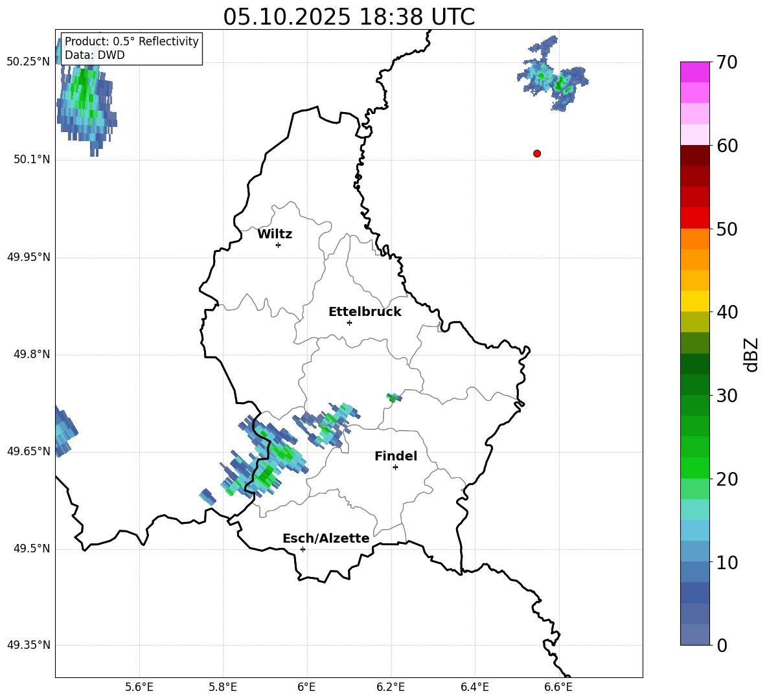767x700 pixels.
Task: Select the Esch/Alzette city label
Action: tap(326, 538)
